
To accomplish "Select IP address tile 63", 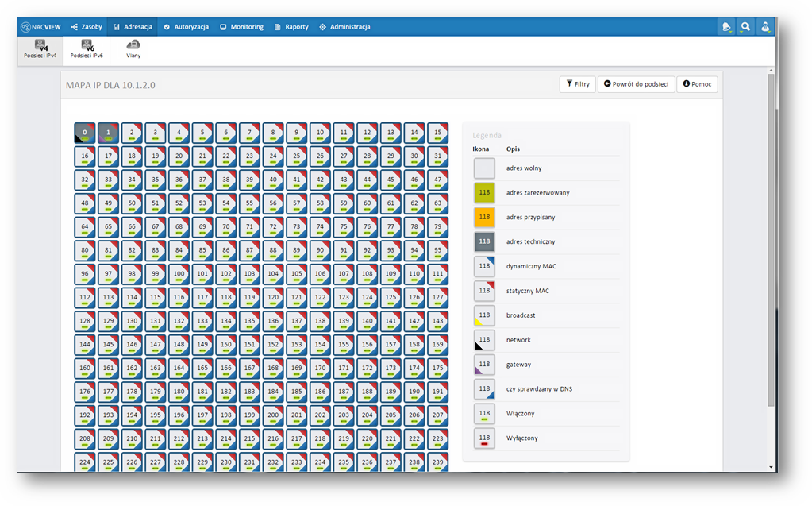I will point(438,203).
